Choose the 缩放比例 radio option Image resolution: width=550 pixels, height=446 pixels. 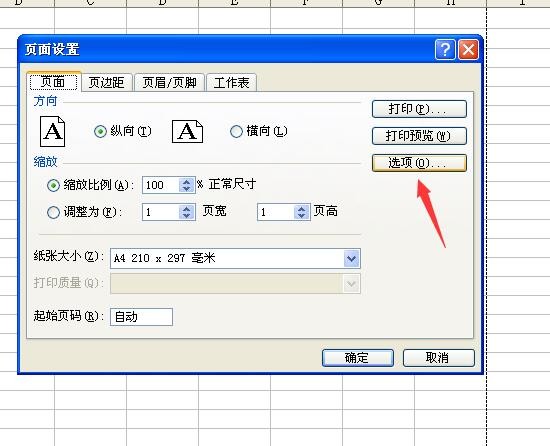click(x=53, y=185)
